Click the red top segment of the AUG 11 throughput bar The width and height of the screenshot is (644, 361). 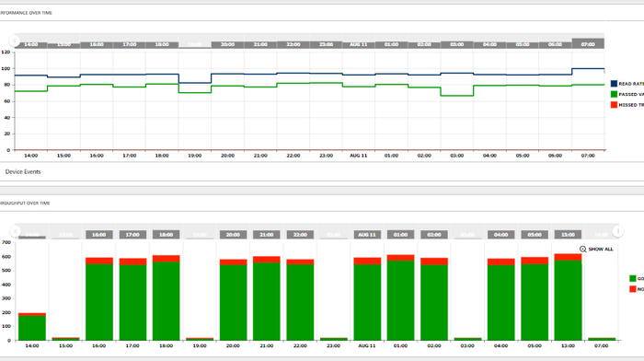pyautogui.click(x=367, y=262)
